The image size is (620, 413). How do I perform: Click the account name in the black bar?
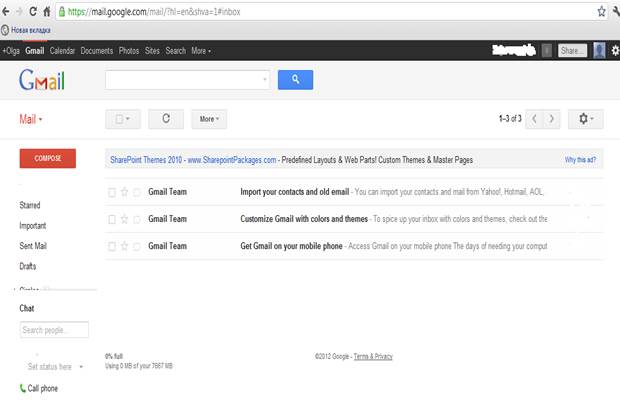point(514,51)
